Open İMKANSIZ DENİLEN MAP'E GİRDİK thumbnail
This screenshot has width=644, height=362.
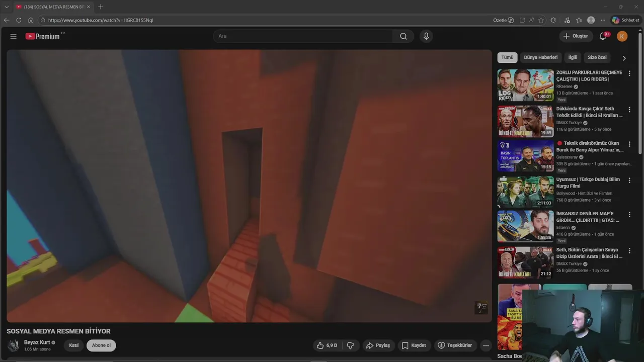525,226
